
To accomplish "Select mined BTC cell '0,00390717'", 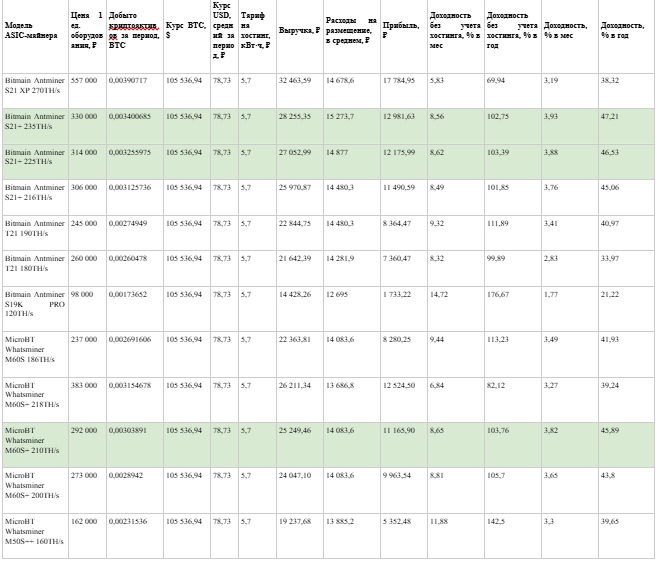I will pyautogui.click(x=135, y=91).
